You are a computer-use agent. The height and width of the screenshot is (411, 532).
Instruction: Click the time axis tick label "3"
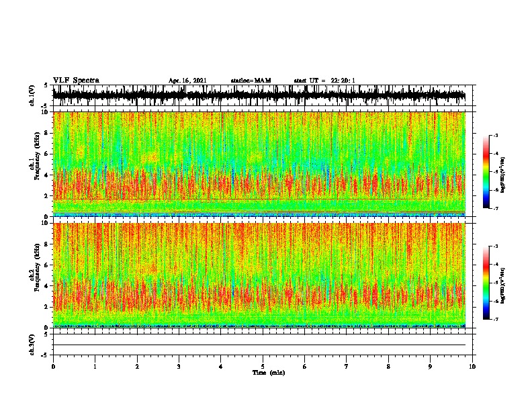coord(179,367)
